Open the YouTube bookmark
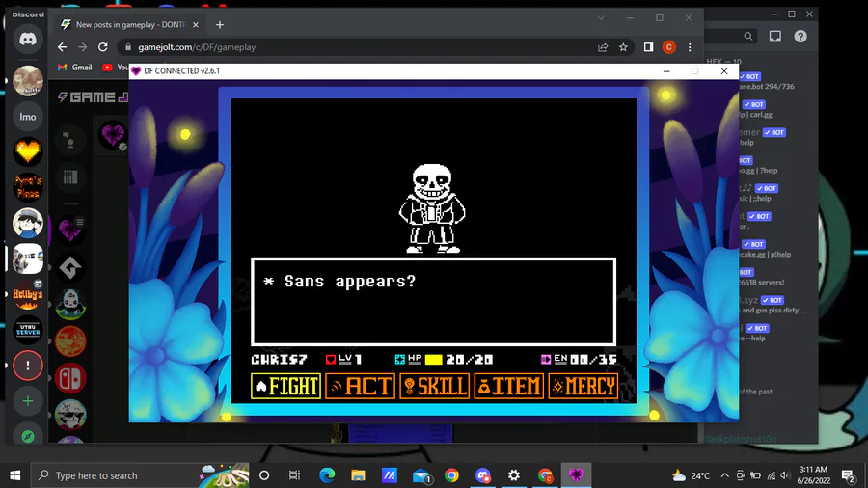 (115, 67)
